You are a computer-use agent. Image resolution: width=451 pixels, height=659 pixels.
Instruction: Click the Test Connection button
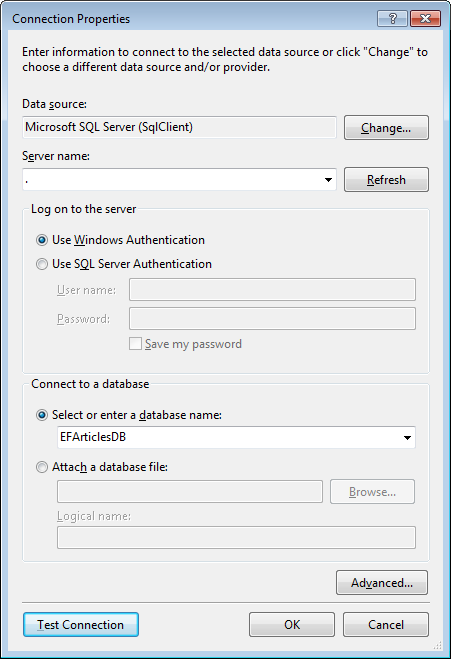(x=81, y=625)
